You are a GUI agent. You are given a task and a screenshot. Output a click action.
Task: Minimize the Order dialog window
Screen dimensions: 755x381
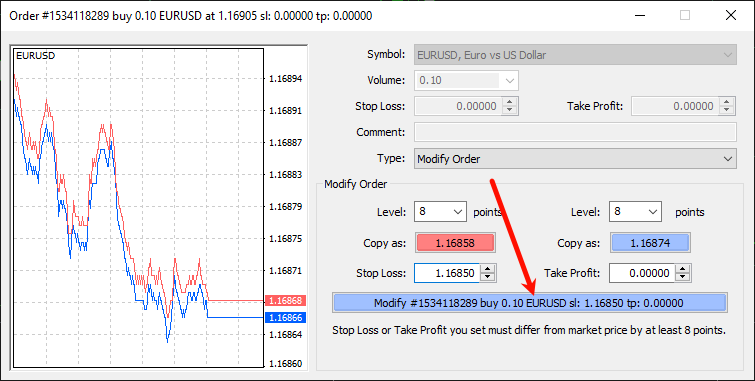click(x=639, y=15)
